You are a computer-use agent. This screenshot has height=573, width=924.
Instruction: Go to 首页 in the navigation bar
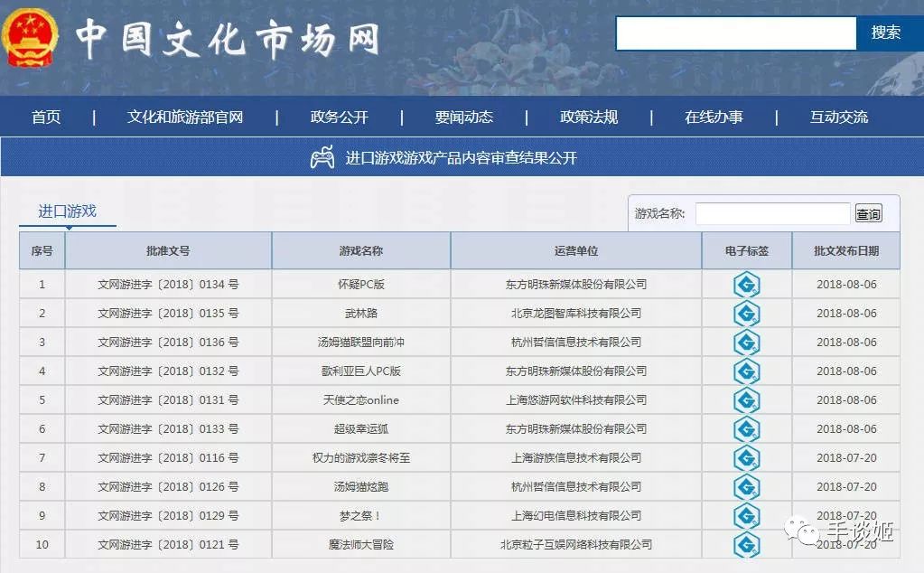click(x=46, y=116)
